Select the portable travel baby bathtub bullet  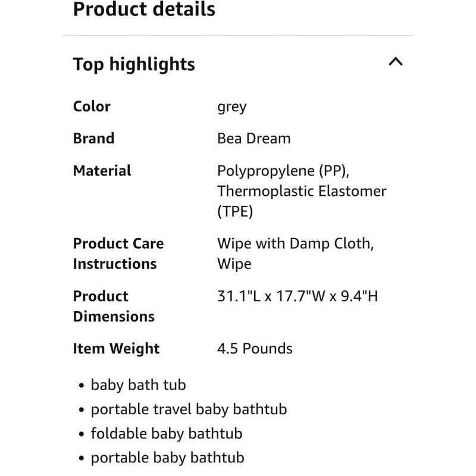[189, 409]
